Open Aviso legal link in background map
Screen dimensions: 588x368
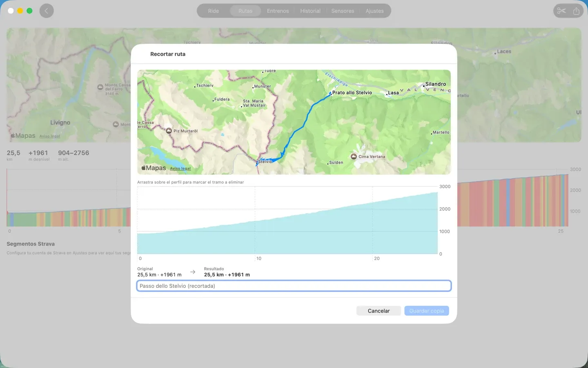[50, 136]
